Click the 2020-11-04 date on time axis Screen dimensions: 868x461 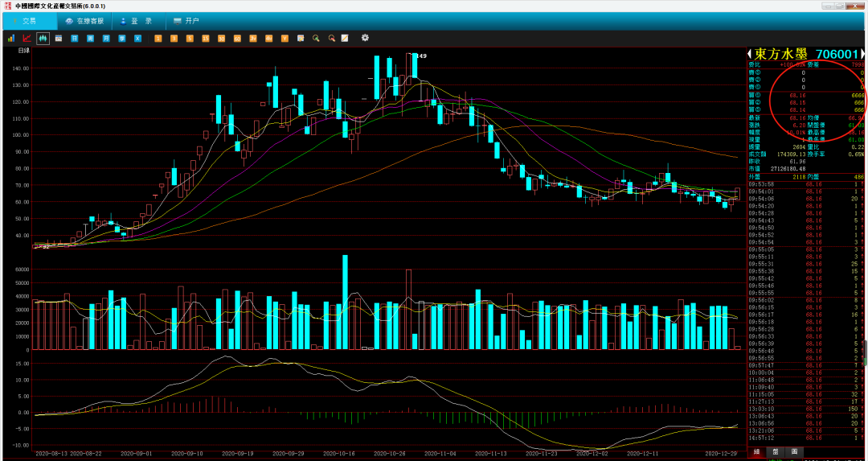(439, 453)
